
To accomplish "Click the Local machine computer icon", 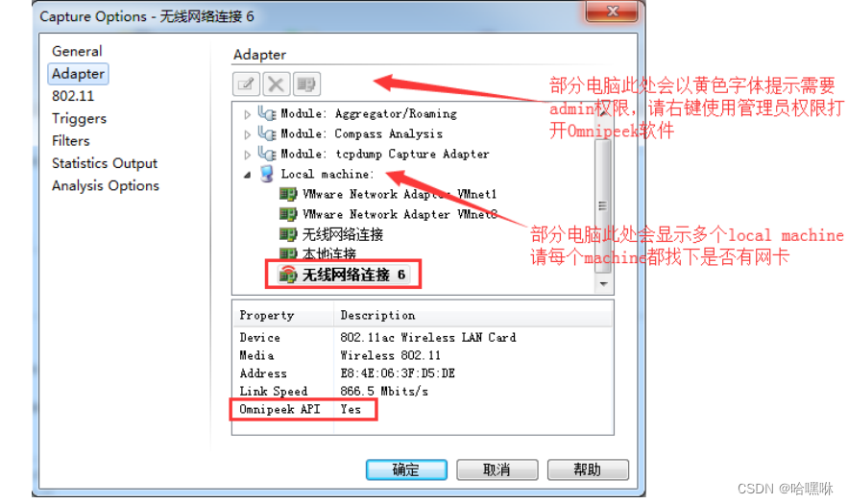I will [x=267, y=174].
